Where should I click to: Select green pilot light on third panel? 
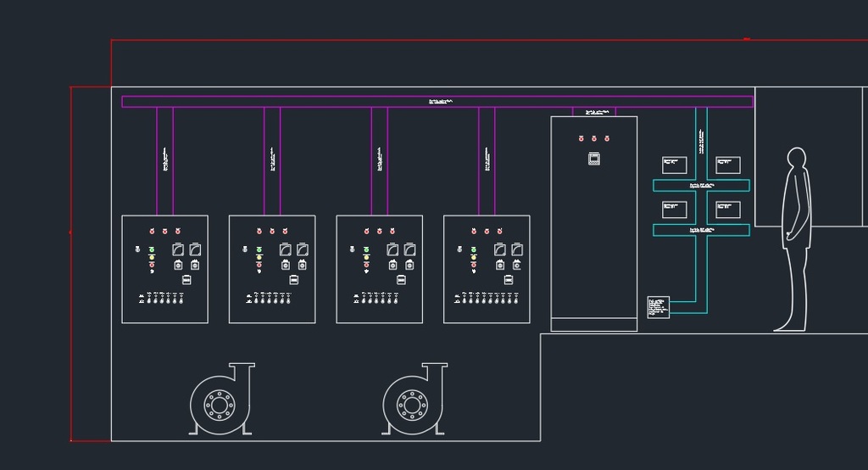pyautogui.click(x=366, y=249)
